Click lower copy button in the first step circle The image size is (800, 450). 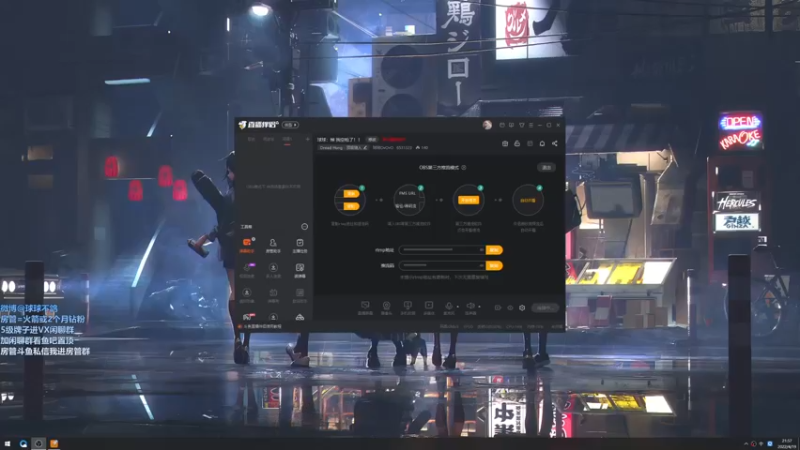click(351, 206)
